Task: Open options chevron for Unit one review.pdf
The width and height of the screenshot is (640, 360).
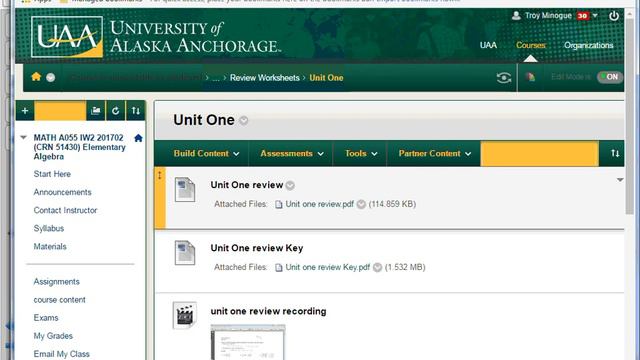Action: [361, 204]
